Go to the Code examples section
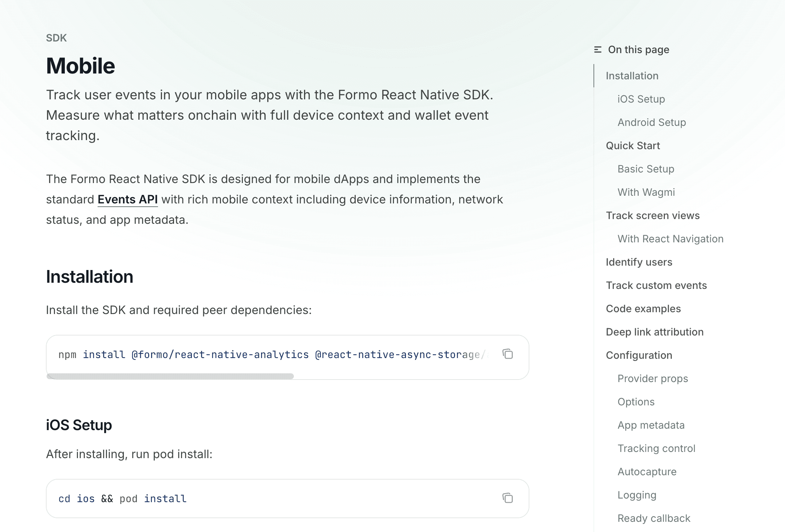This screenshot has height=532, width=785. click(643, 309)
